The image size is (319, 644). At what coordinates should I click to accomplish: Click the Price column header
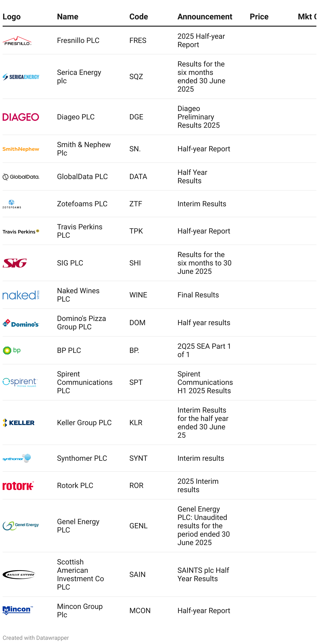259,17
